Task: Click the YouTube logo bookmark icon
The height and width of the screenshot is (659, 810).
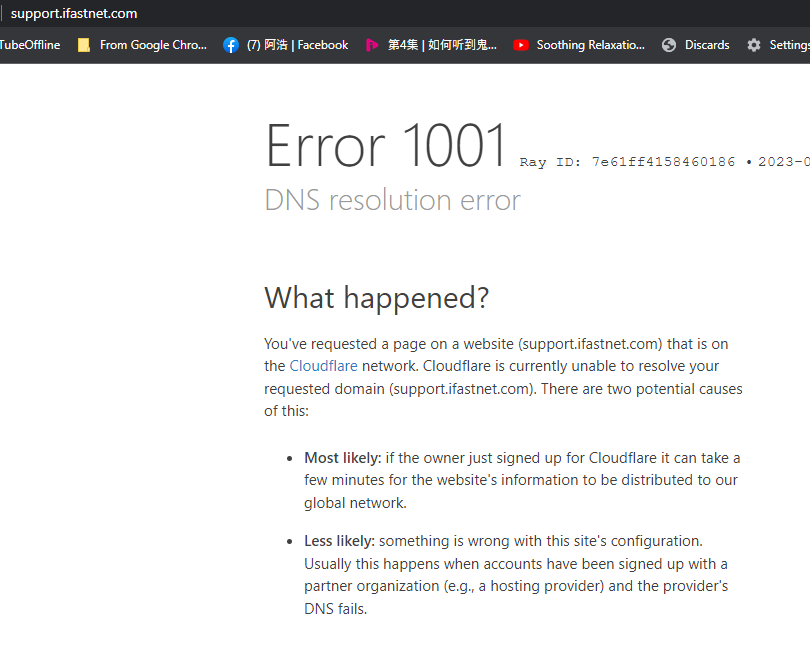Action: [x=521, y=45]
